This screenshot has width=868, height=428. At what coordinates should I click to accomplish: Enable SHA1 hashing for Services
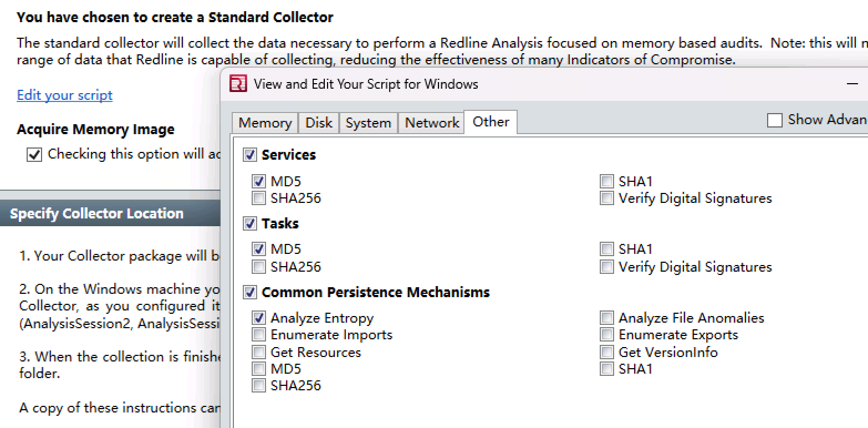click(606, 181)
